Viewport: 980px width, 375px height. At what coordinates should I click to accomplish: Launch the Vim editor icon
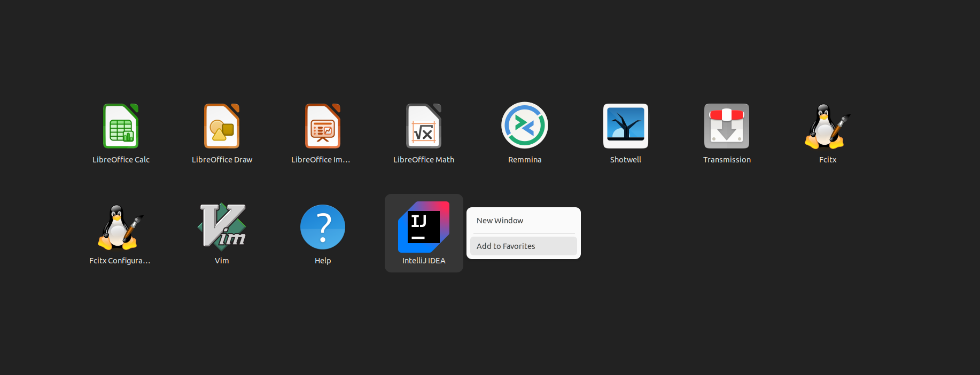[222, 227]
